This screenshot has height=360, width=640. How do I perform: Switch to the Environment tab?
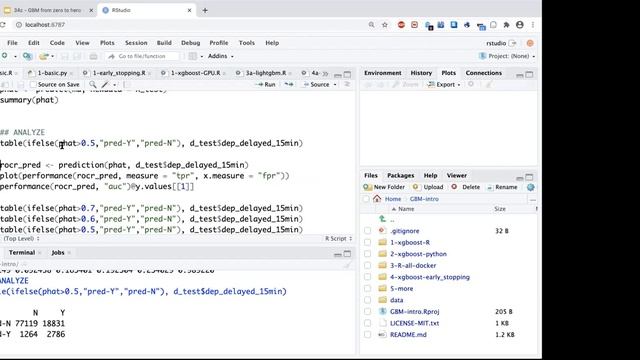(383, 73)
